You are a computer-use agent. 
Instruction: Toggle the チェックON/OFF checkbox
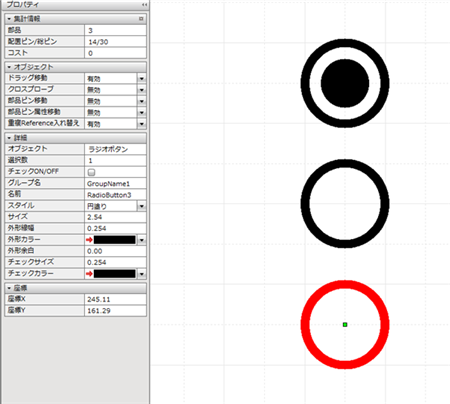91,172
